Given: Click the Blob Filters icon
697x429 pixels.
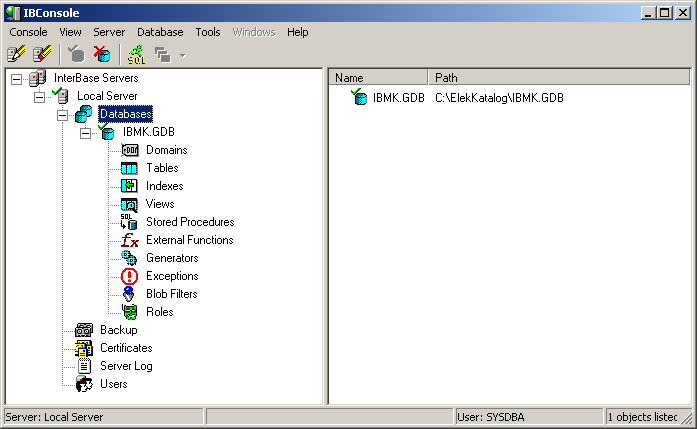Looking at the screenshot, I should point(128,294).
